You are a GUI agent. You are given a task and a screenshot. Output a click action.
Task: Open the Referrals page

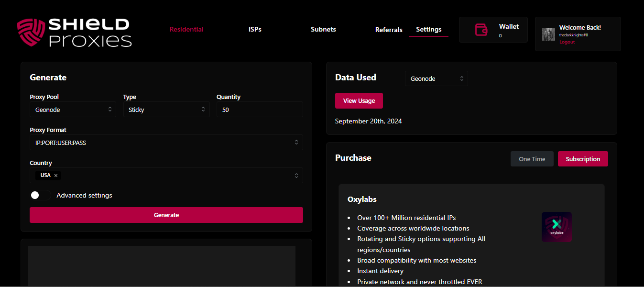(389, 30)
